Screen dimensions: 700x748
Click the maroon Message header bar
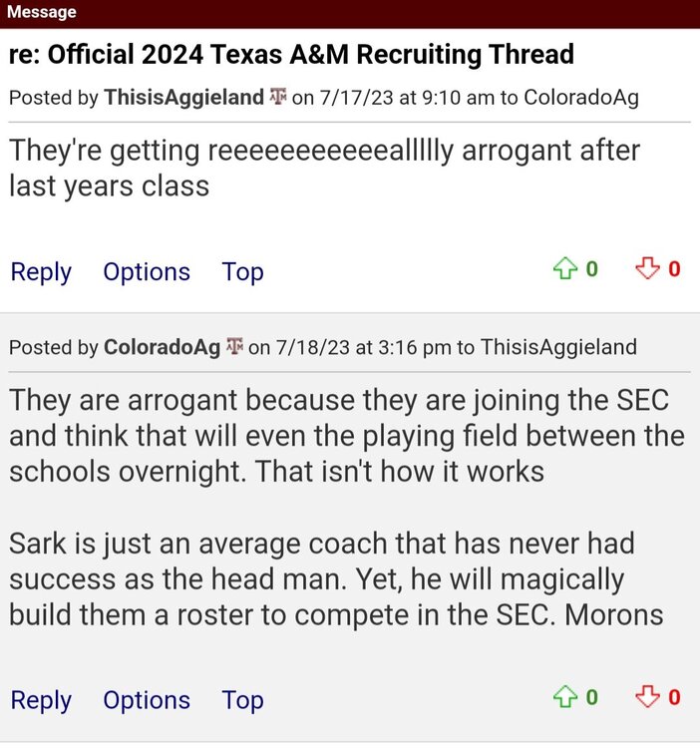pos(349,13)
